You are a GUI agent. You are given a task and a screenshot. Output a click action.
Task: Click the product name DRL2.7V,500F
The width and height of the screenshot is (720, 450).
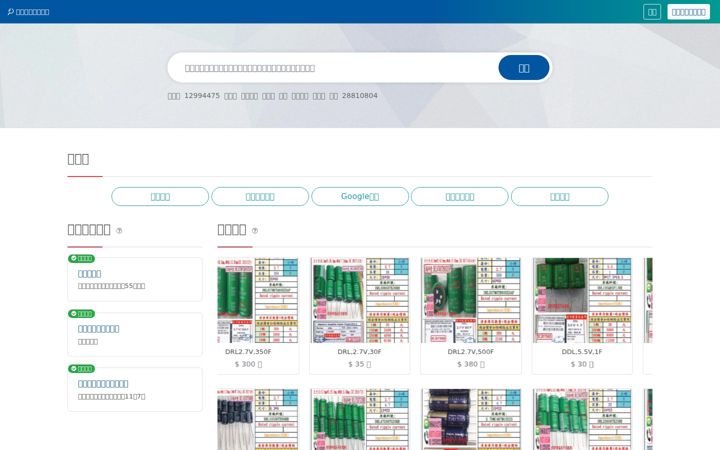471,352
